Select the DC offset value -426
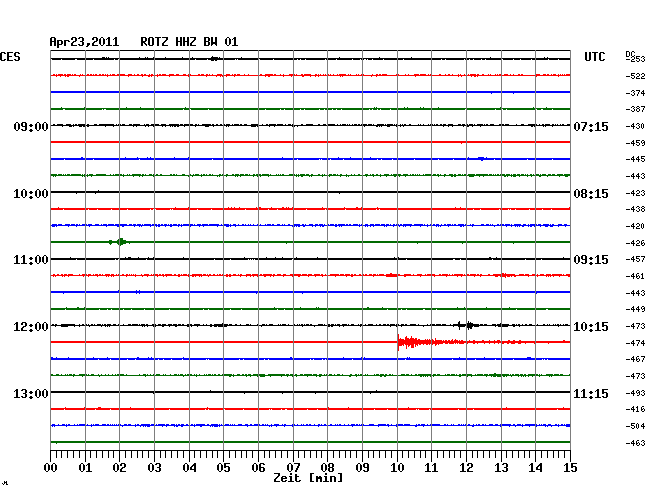Image resolution: width=650 pixels, height=494 pixels. [635, 243]
